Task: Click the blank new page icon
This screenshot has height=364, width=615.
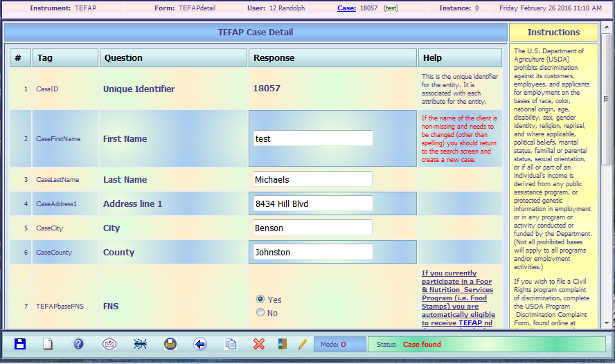Action: click(48, 344)
